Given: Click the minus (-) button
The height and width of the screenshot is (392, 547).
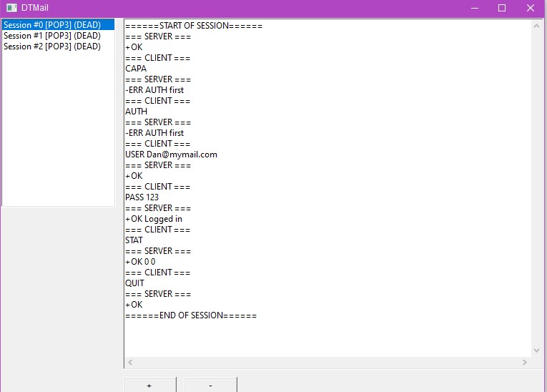Looking at the screenshot, I should [x=210, y=386].
